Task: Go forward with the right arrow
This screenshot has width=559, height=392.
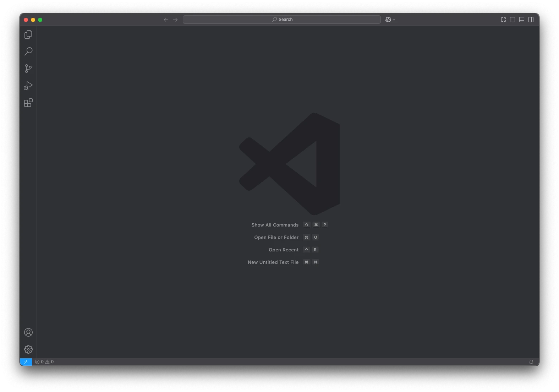Action: pyautogui.click(x=175, y=20)
